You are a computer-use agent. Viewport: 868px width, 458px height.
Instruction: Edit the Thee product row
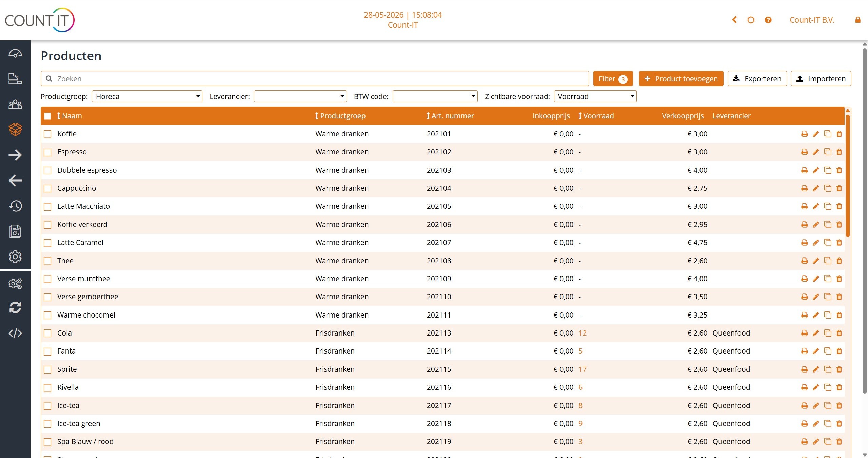pos(816,261)
